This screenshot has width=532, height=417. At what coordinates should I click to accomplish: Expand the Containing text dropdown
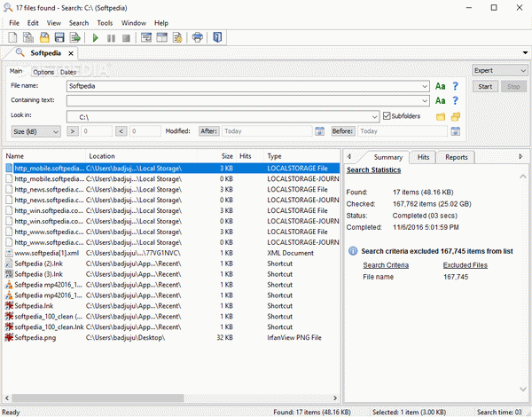click(425, 100)
